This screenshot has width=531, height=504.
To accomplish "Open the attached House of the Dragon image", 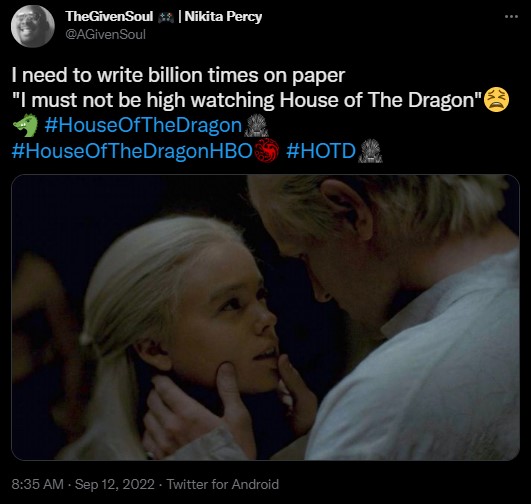I will point(266,317).
